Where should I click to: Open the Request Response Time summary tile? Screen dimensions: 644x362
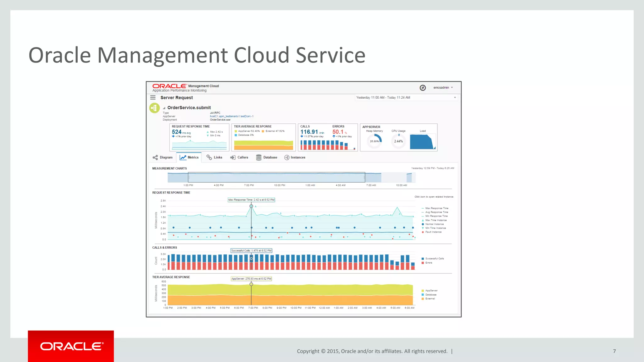pos(199,137)
